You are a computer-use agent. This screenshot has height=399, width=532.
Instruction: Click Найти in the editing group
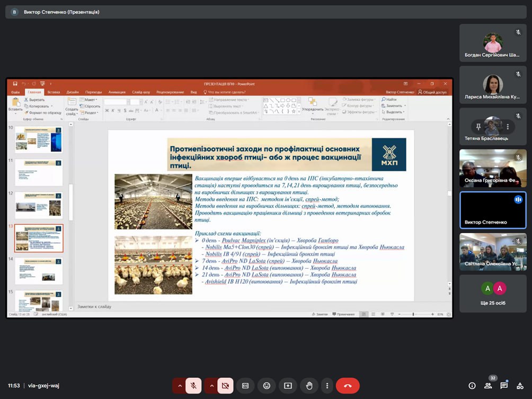389,100
